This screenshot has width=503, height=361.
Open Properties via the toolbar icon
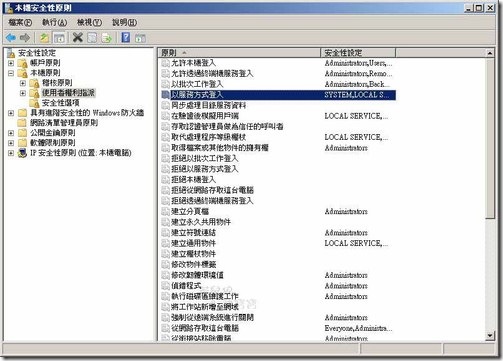click(x=92, y=38)
